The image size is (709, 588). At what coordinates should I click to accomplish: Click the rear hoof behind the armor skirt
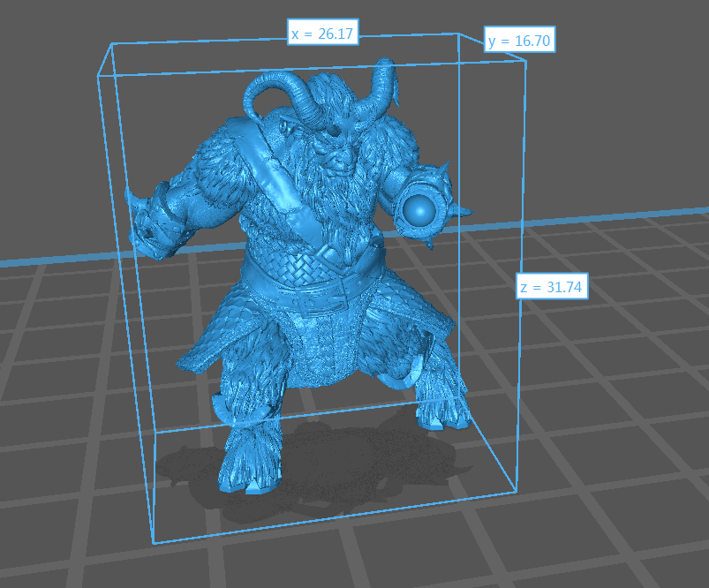click(x=443, y=417)
